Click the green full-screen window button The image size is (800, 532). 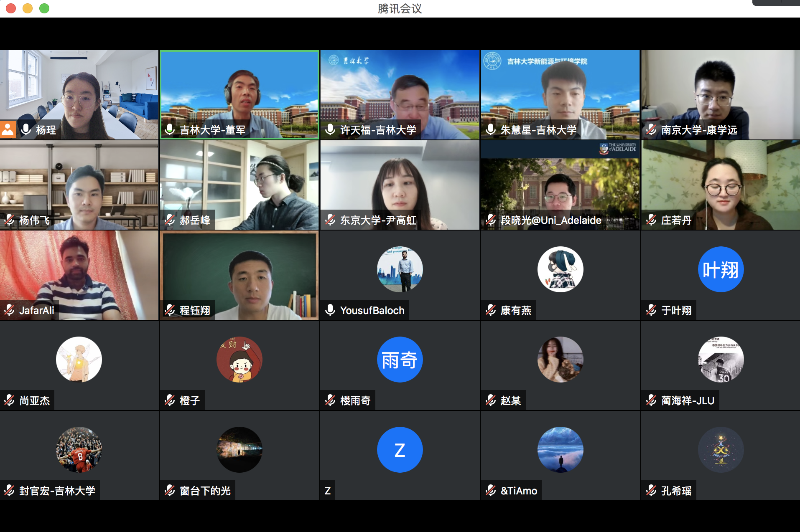point(44,8)
